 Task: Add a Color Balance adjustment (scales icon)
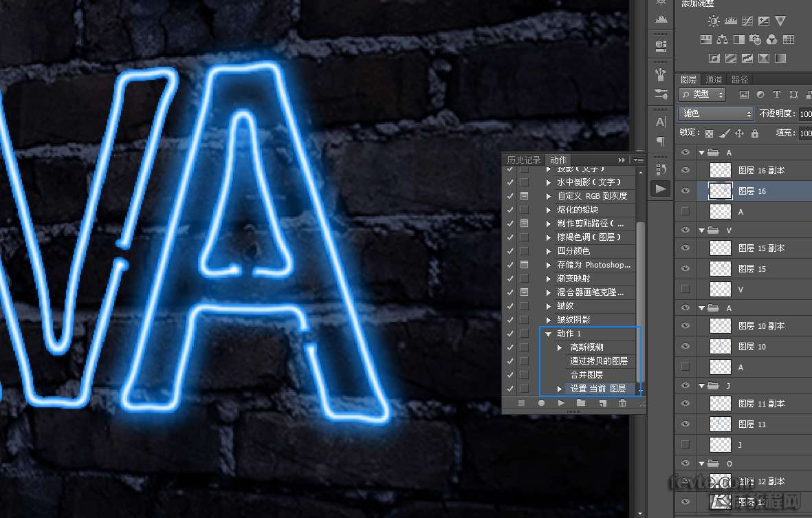[x=723, y=39]
